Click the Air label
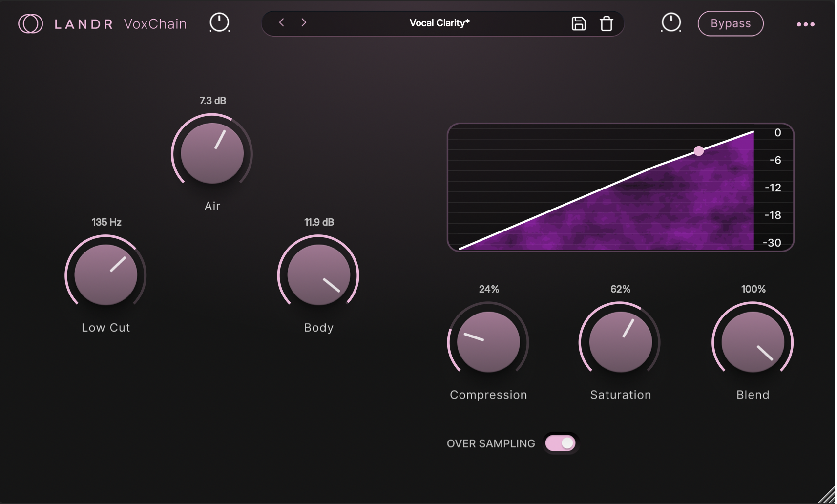The height and width of the screenshot is (504, 837). [212, 206]
